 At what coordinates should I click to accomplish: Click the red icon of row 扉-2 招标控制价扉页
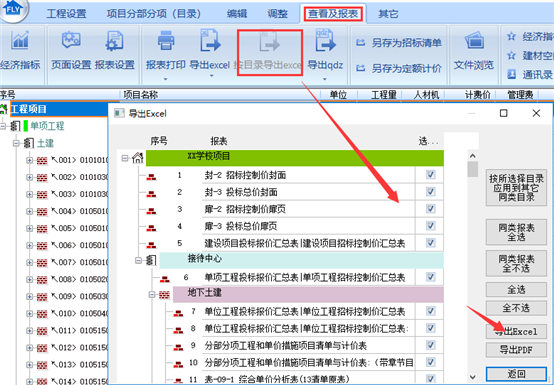point(151,210)
